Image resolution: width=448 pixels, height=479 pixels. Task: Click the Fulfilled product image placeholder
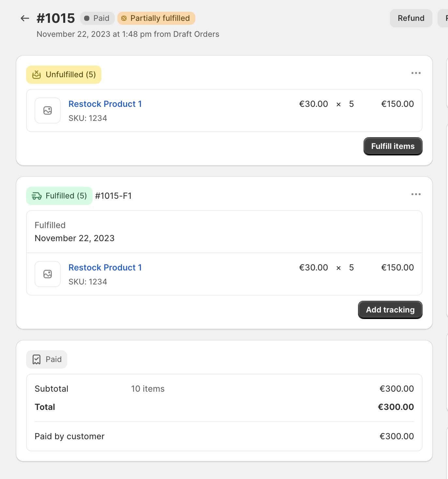pos(48,274)
